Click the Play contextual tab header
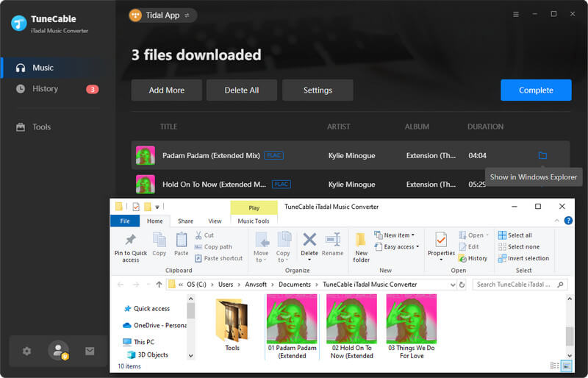The image size is (588, 378). click(x=254, y=208)
